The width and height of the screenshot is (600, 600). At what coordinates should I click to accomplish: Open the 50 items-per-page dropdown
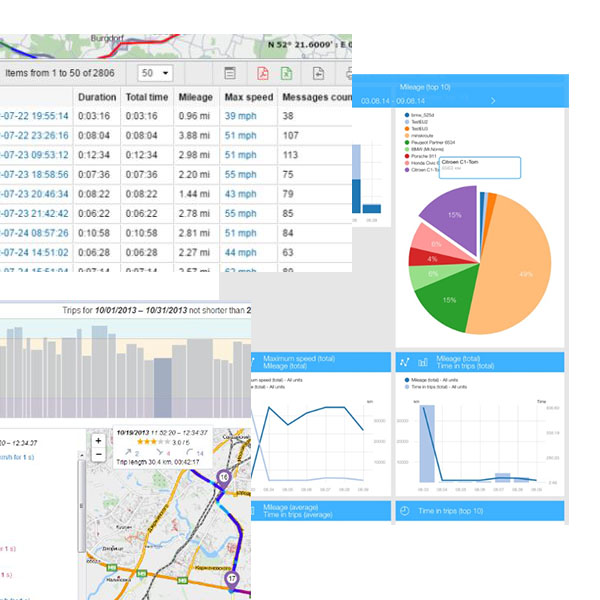coord(155,73)
